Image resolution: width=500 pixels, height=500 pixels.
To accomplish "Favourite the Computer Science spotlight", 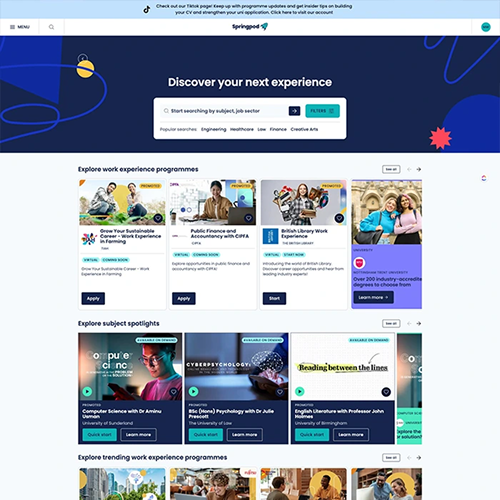I will [x=173, y=392].
